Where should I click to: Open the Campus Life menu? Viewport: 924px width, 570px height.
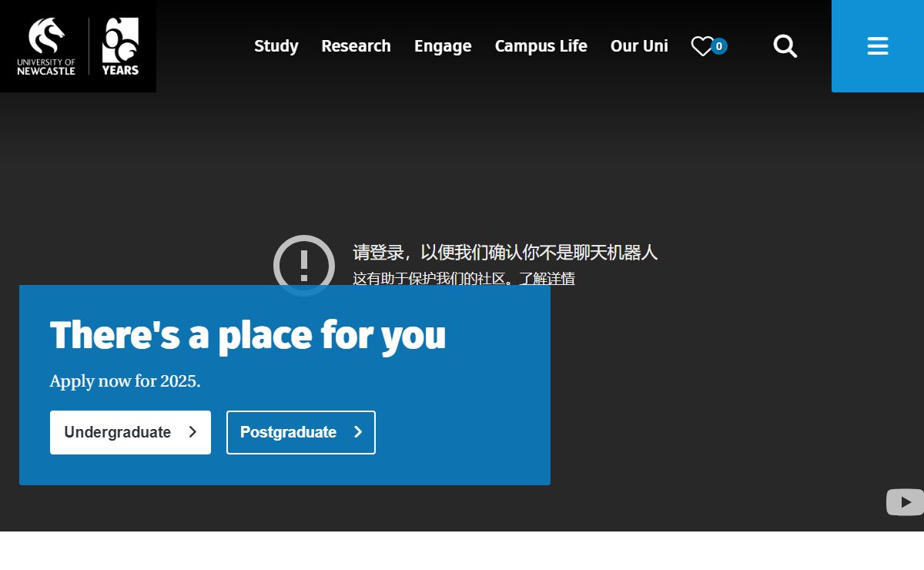[541, 46]
